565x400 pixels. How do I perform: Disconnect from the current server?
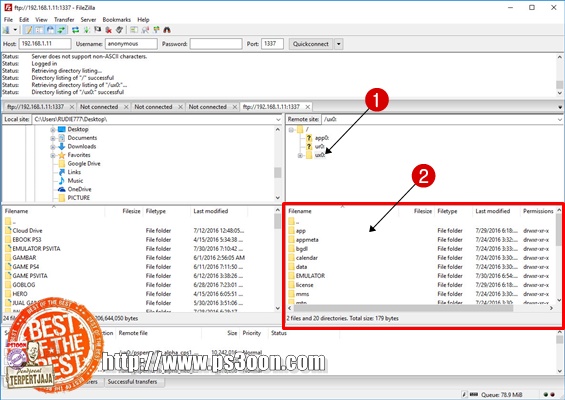[108, 30]
